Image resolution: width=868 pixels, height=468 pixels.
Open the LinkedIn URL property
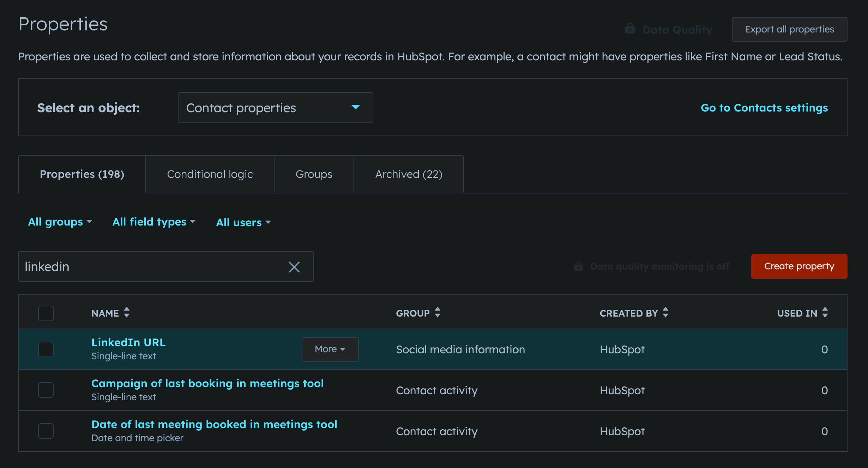click(x=128, y=342)
